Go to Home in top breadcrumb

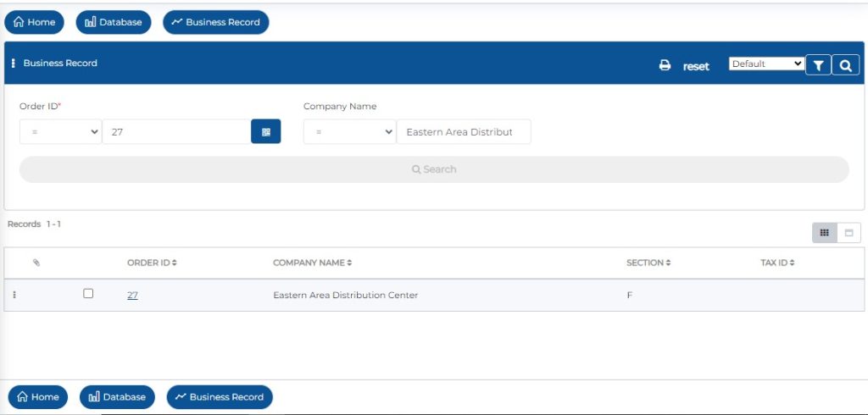(34, 22)
